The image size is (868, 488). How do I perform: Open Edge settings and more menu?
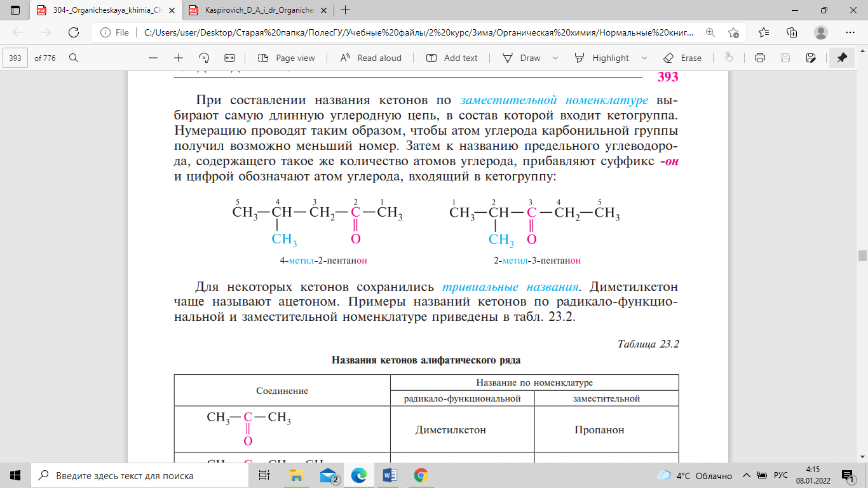pyautogui.click(x=850, y=32)
